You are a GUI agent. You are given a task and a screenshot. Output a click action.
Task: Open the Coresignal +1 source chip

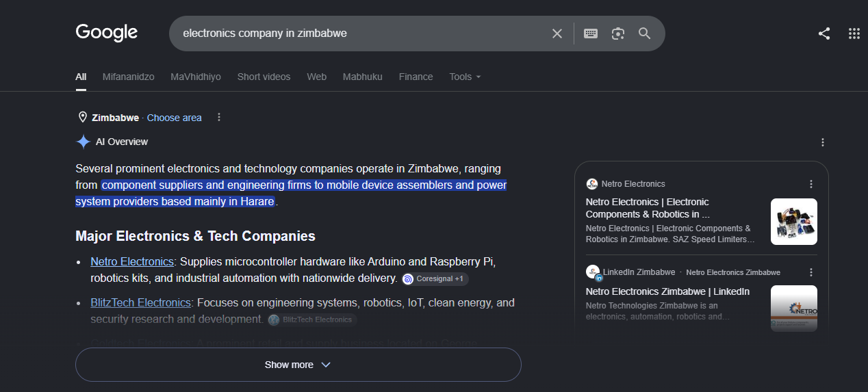pos(435,279)
